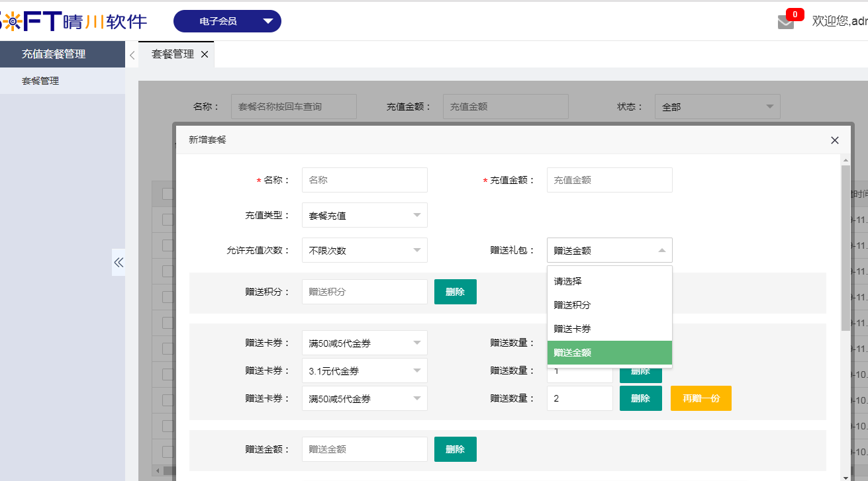Click the dialog vertical scrollbar
This screenshot has height=481, width=868.
coord(845,248)
